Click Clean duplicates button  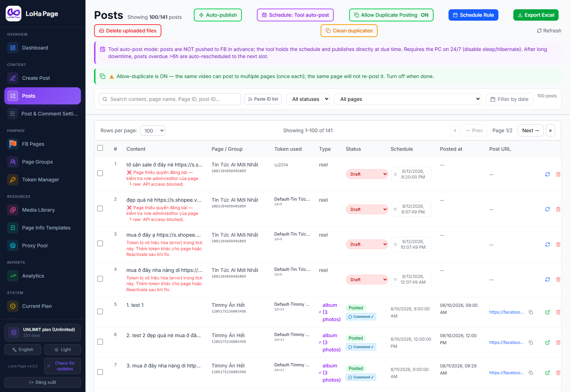[x=349, y=31]
